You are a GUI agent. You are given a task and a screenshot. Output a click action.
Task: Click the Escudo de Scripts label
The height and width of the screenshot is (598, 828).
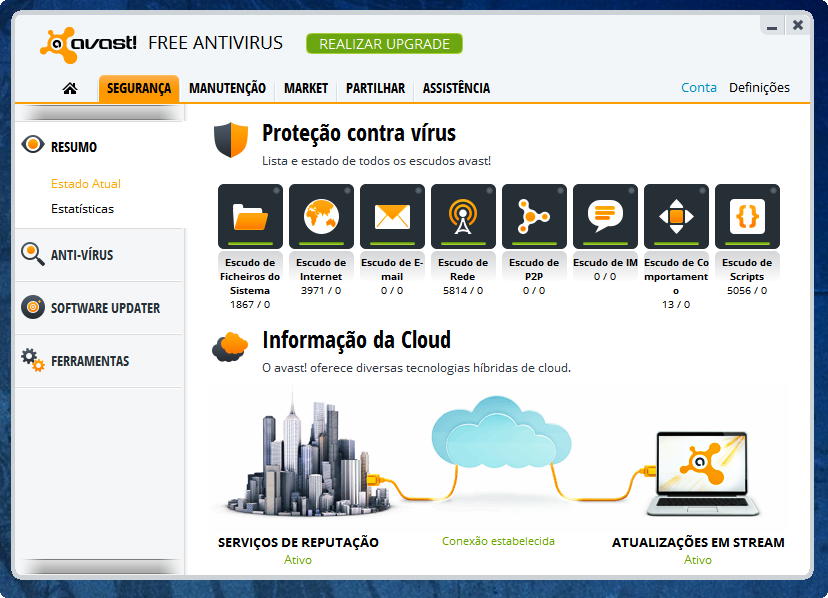point(747,269)
